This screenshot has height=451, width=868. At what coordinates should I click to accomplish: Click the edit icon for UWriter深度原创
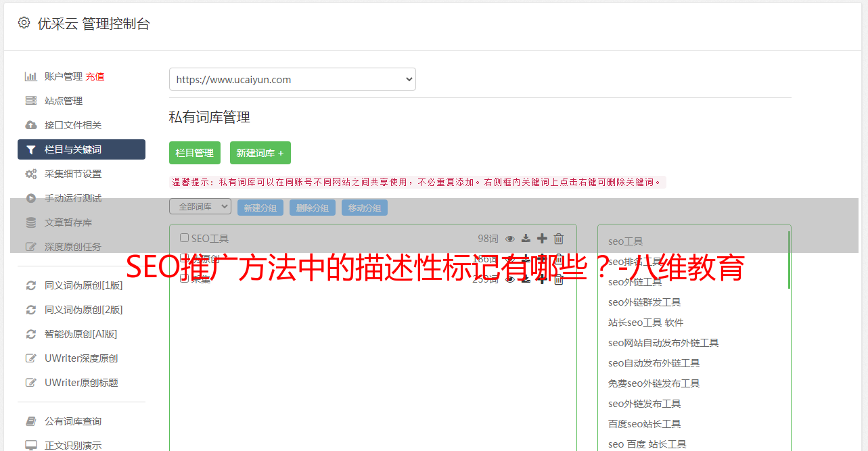31,358
